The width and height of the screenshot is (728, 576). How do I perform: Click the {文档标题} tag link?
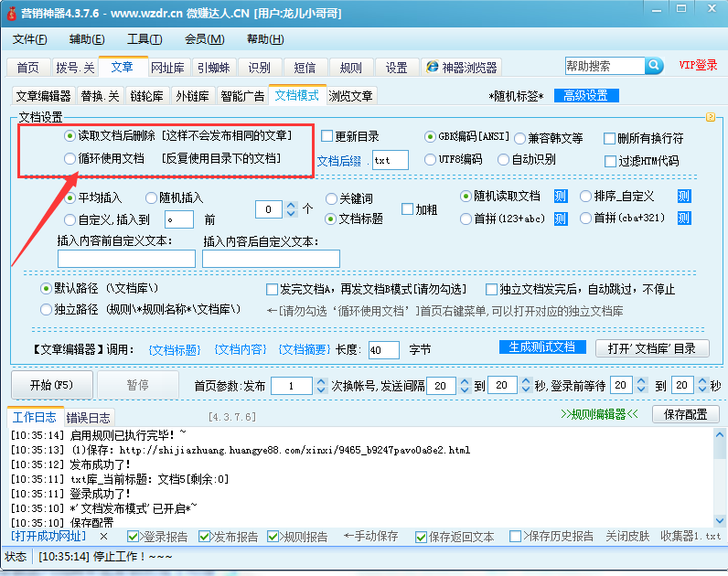175,350
